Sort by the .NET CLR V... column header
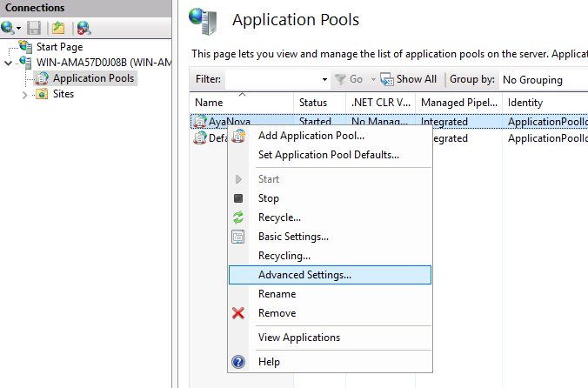Image resolution: width=588 pixels, height=388 pixels. coord(381,103)
